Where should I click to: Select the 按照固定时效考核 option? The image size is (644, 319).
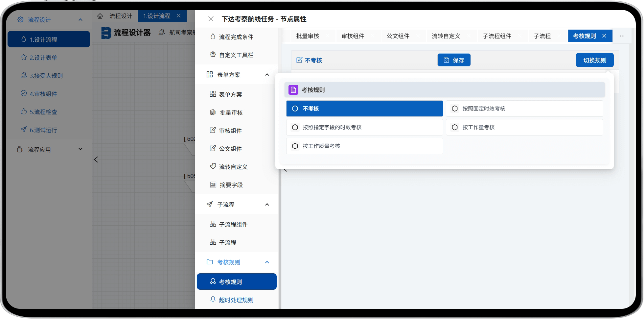point(524,109)
